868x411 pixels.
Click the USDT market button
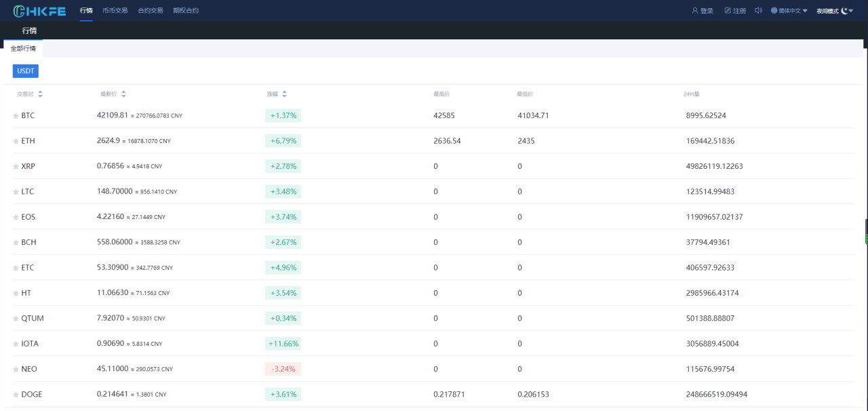tap(26, 71)
